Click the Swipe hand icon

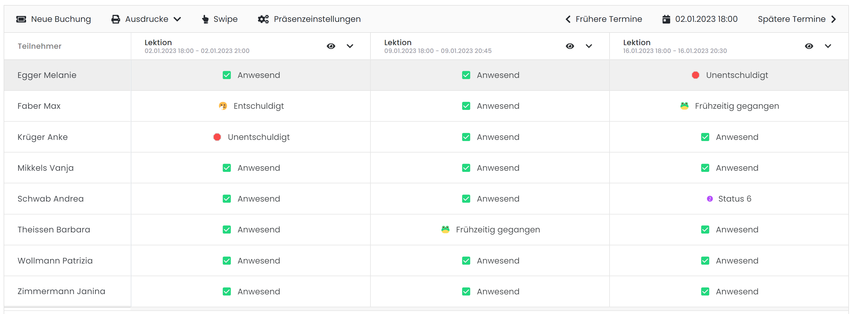click(205, 19)
